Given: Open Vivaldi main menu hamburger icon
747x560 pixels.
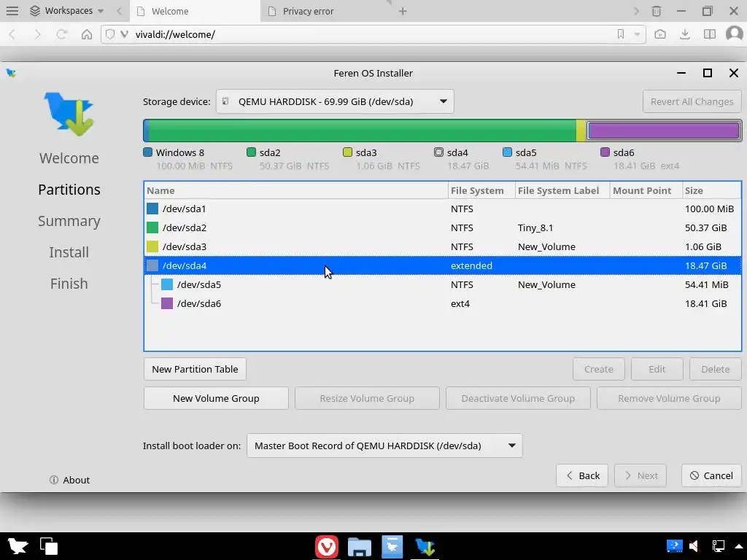Looking at the screenshot, I should [x=12, y=11].
